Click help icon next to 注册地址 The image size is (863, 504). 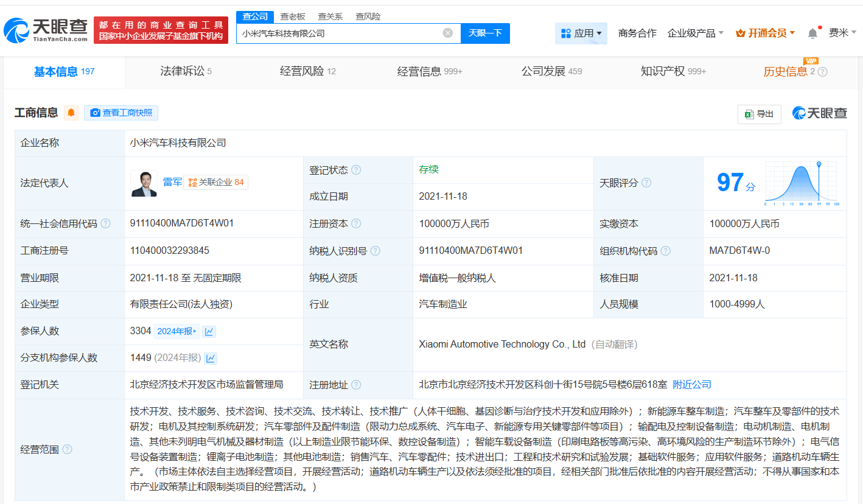(x=356, y=385)
